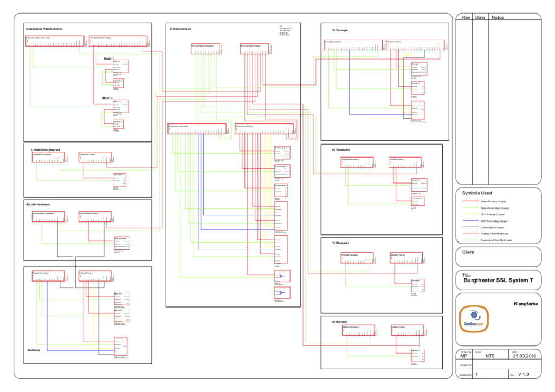The height and width of the screenshot is (392, 555).
Task: Click the RR Core Switch Secondary block
Action: 206,49
